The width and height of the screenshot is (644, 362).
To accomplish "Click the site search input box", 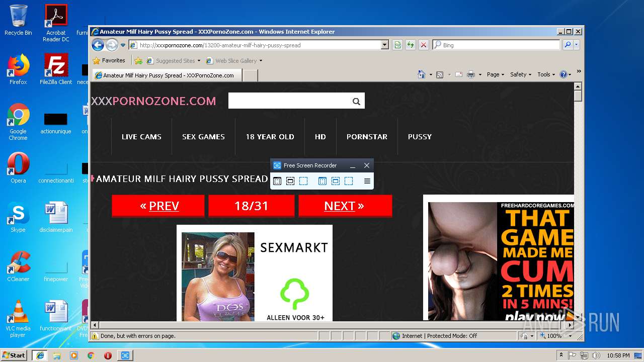I will coord(289,101).
